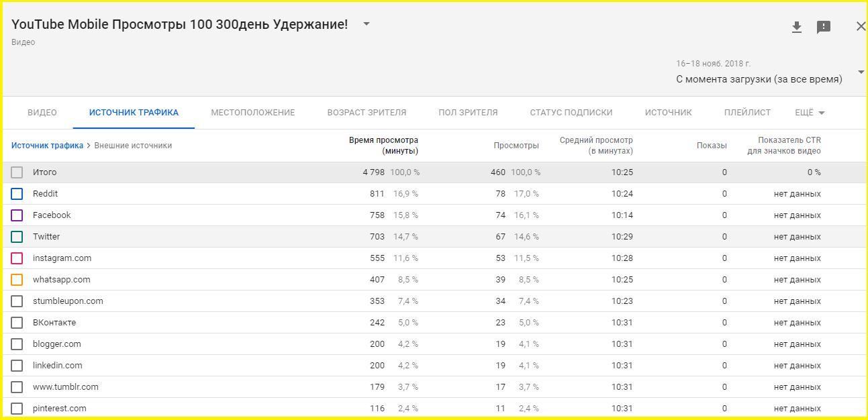Click Reddit's watch time value 811
868x420 pixels.
377,194
